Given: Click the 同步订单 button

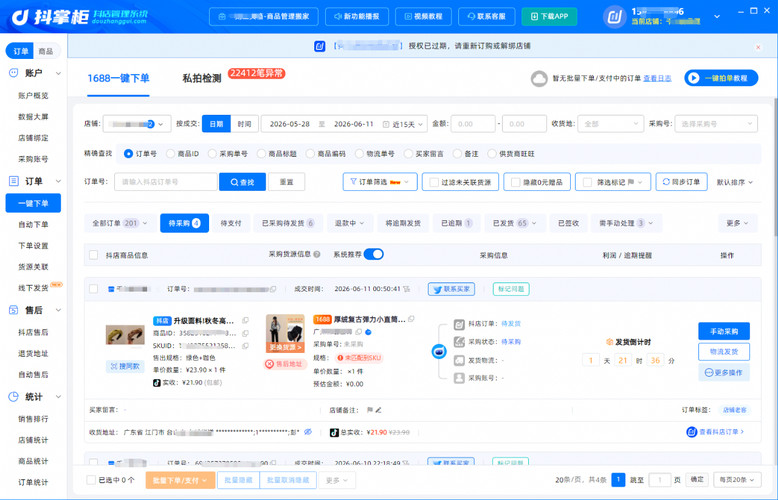Looking at the screenshot, I should [x=681, y=182].
